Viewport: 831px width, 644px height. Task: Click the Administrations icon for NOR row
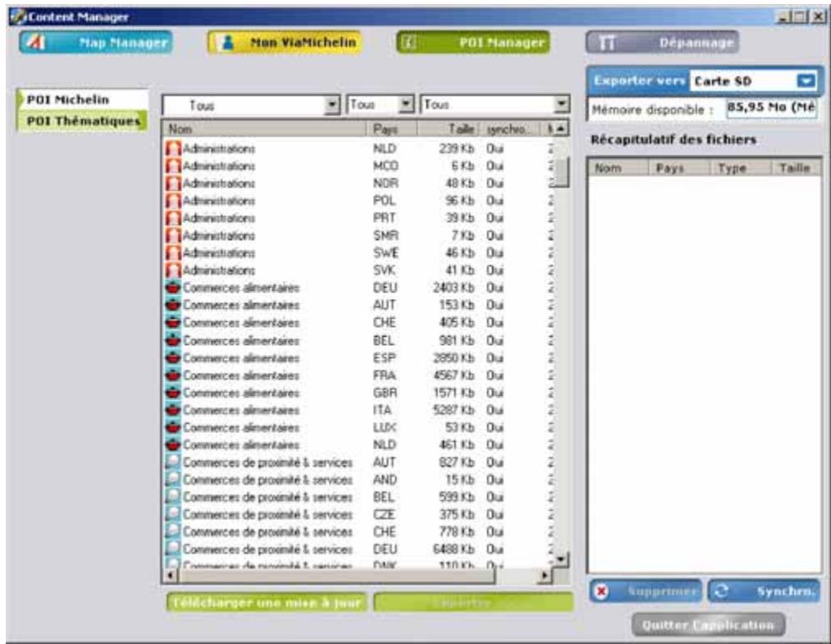(x=172, y=183)
